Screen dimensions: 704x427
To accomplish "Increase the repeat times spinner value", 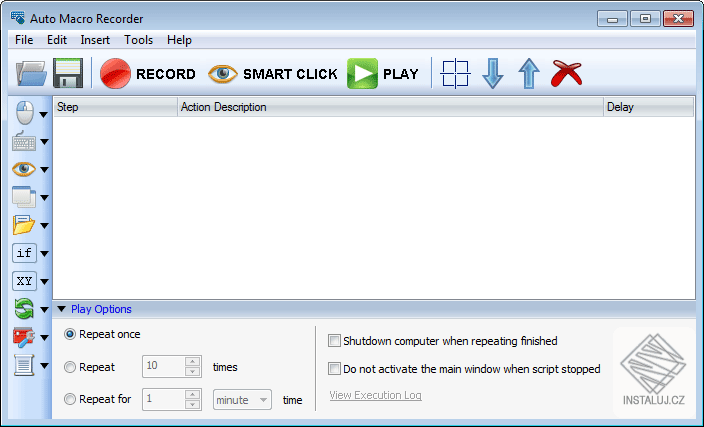I will click(193, 361).
